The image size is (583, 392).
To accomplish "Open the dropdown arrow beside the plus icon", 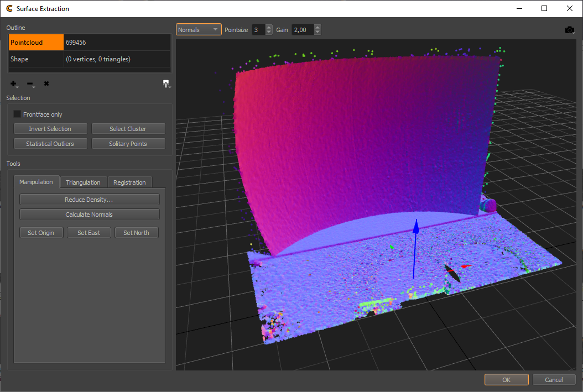I will [x=17, y=87].
